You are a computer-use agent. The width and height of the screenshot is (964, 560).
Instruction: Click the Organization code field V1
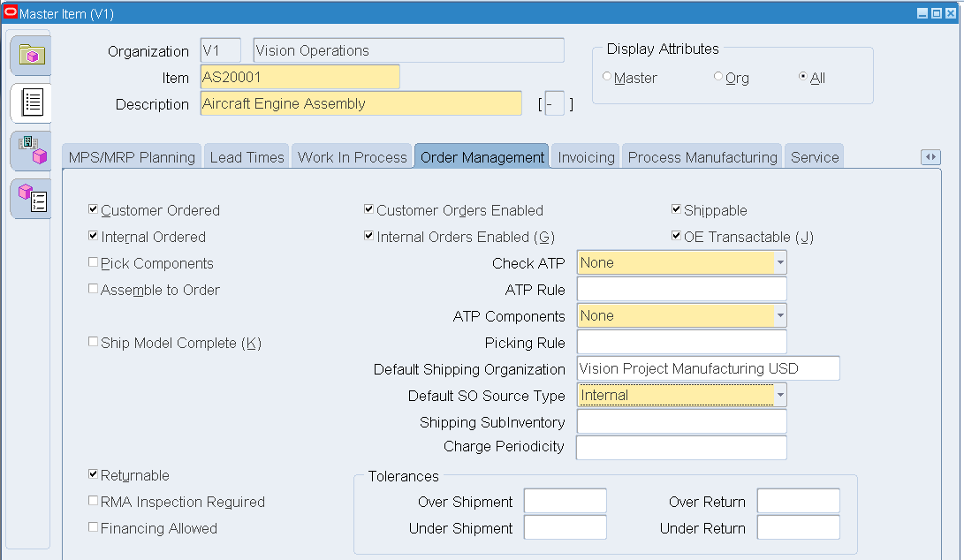tap(220, 50)
